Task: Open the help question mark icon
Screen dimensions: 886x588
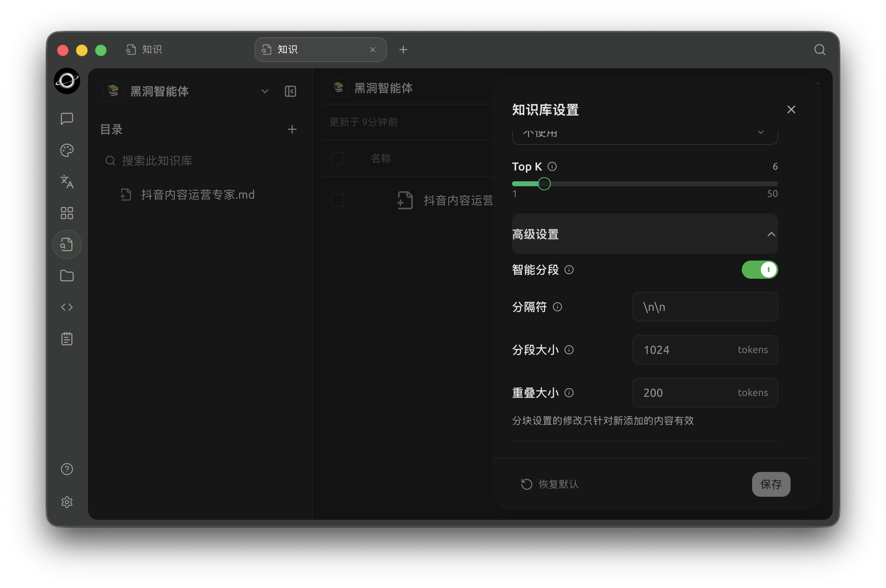Action: [x=67, y=469]
